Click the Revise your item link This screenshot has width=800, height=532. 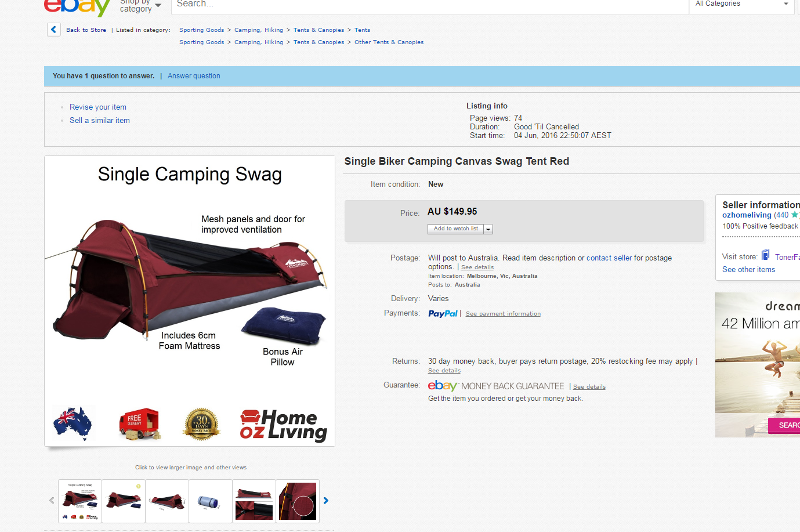coord(98,107)
